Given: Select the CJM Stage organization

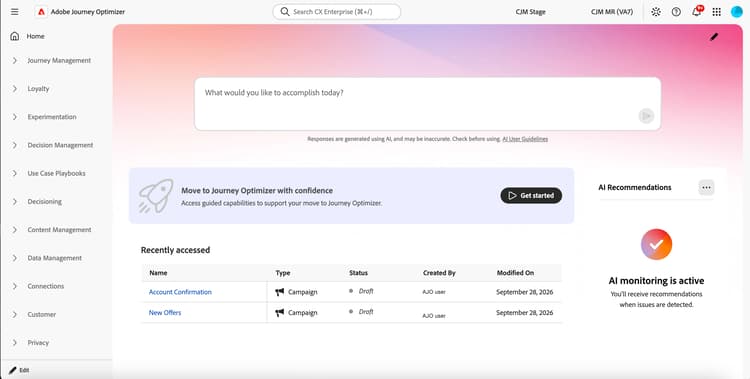Looking at the screenshot, I should pos(530,12).
